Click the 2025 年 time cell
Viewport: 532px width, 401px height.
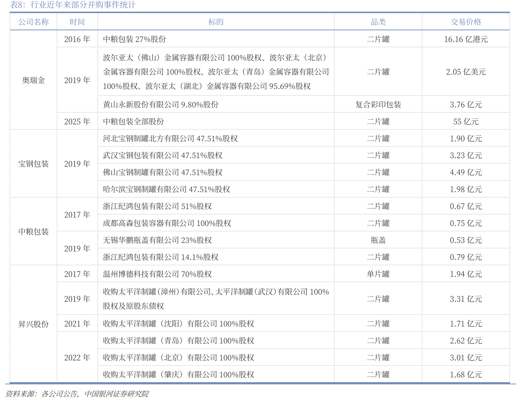pyautogui.click(x=77, y=121)
